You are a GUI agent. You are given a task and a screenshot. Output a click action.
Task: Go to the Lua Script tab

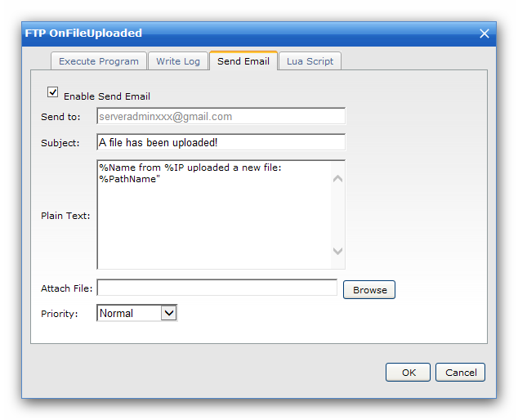[x=310, y=61]
